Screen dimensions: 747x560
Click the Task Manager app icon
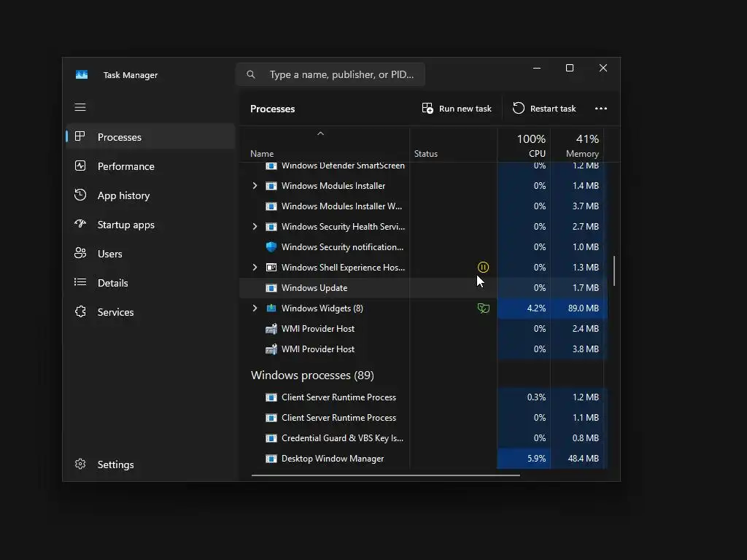click(82, 75)
